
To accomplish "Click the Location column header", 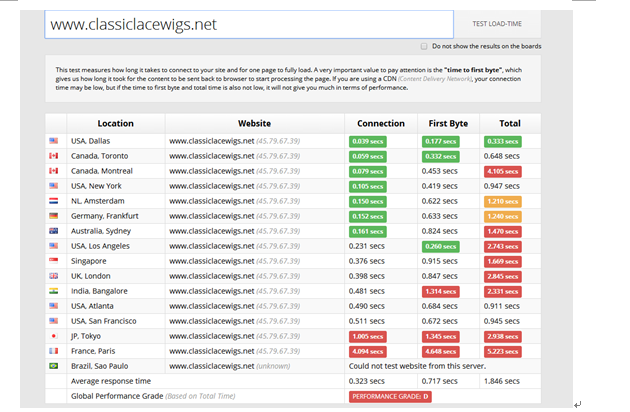I will [115, 123].
